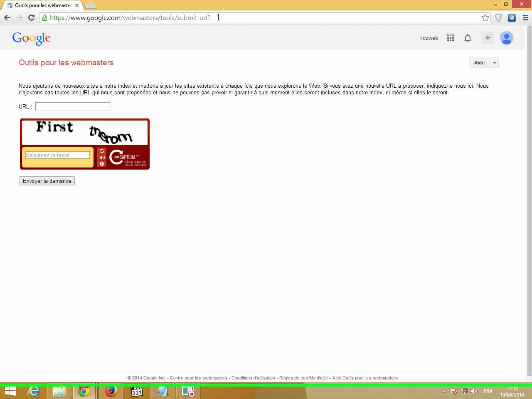
Task: Open Aide Outils pour les webmasters link
Action: [365, 378]
